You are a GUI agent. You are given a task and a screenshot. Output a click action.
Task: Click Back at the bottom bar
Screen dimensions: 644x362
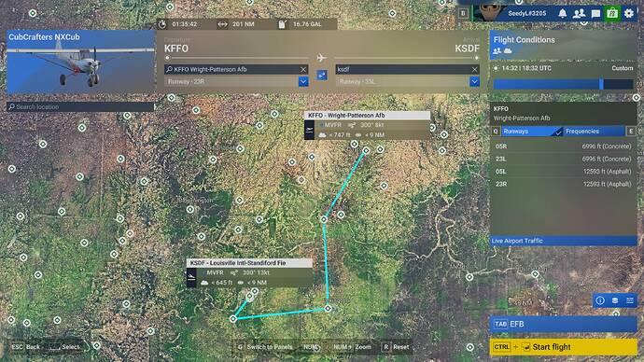25,347
